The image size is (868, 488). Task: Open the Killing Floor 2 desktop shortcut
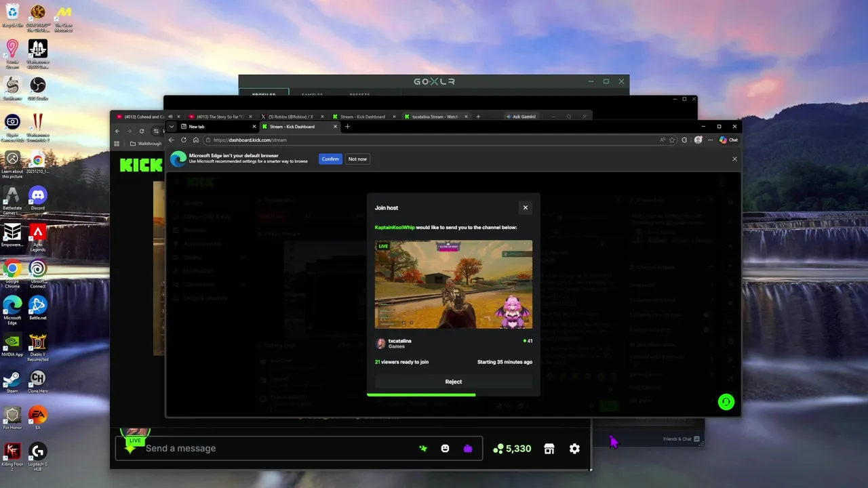click(x=12, y=457)
